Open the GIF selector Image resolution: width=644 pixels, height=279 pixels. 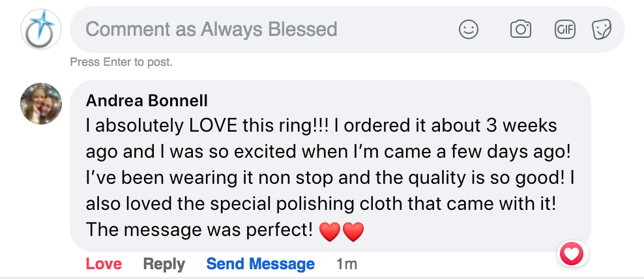click(564, 29)
